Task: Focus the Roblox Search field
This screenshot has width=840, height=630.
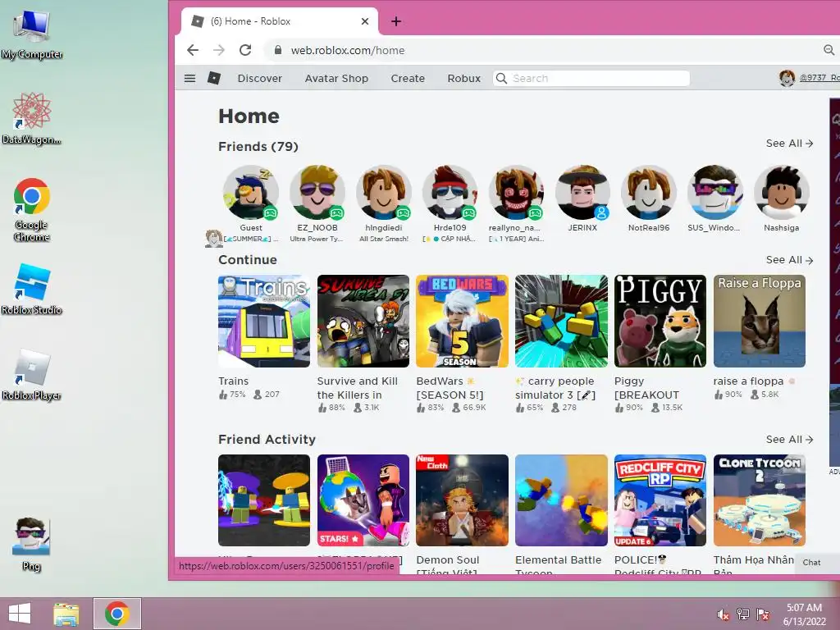Action: click(591, 78)
